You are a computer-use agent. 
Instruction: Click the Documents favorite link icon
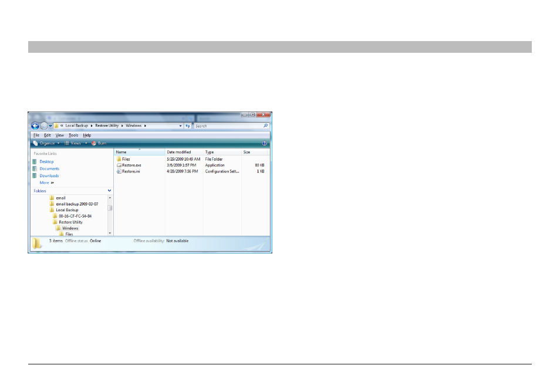coord(35,168)
